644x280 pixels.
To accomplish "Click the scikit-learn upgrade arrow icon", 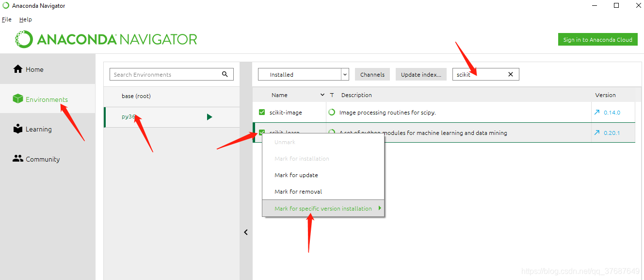I will (x=596, y=132).
